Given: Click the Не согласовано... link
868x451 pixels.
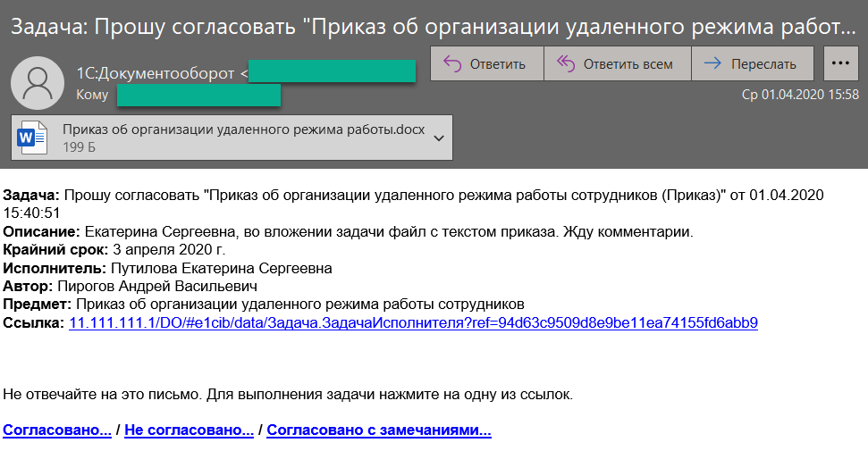Looking at the screenshot, I should click(189, 430).
